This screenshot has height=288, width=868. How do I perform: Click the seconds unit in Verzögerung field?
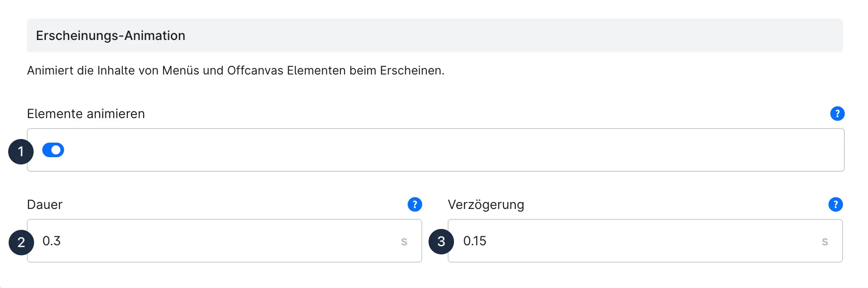(x=825, y=242)
